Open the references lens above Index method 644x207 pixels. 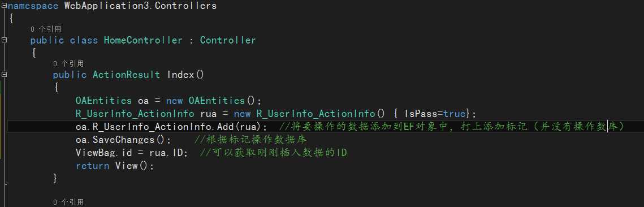tap(68, 64)
